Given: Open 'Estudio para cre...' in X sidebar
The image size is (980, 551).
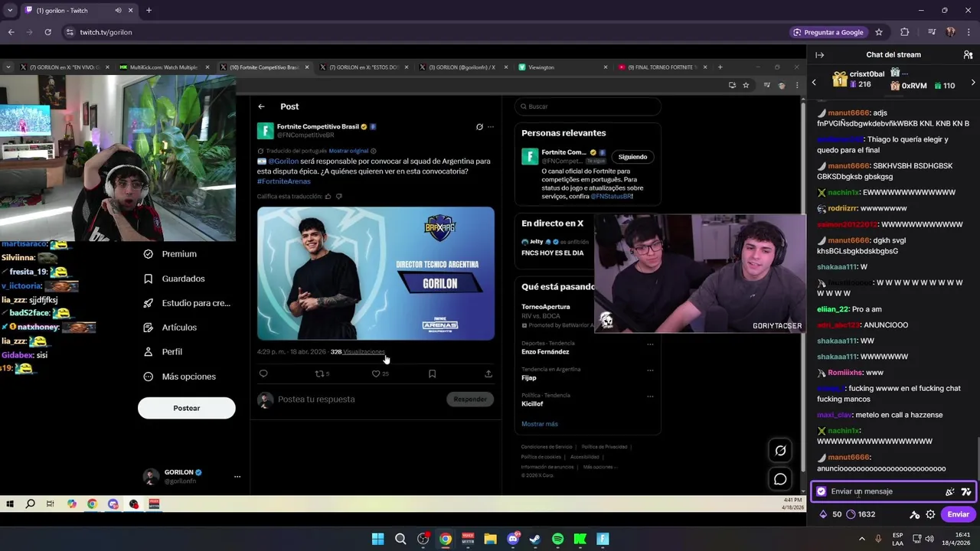Looking at the screenshot, I should tap(188, 303).
